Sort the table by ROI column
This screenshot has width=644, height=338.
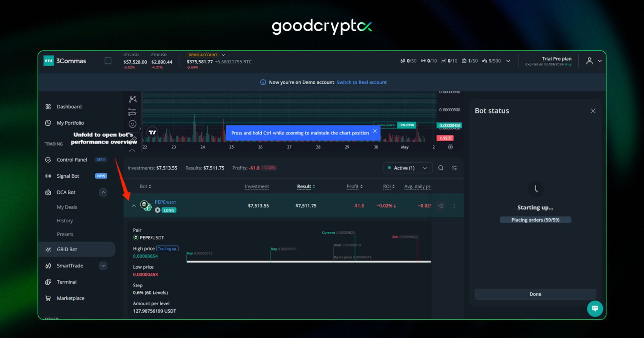coord(389,186)
